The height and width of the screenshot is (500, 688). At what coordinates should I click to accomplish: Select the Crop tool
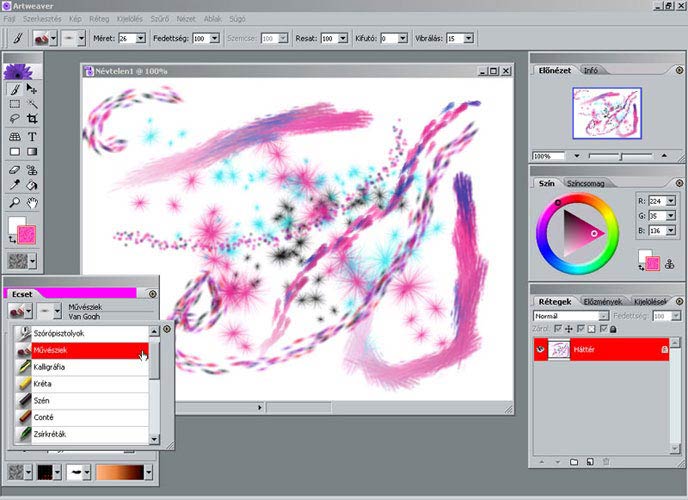(32, 119)
